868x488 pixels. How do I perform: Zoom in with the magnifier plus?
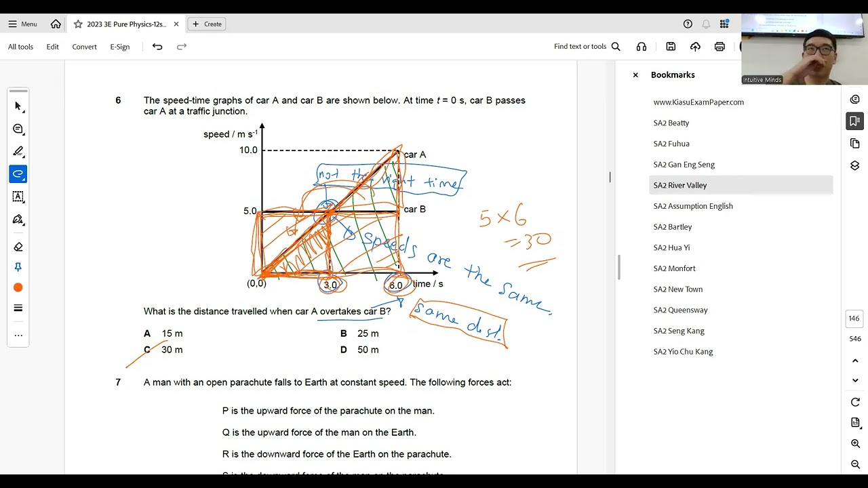855,443
